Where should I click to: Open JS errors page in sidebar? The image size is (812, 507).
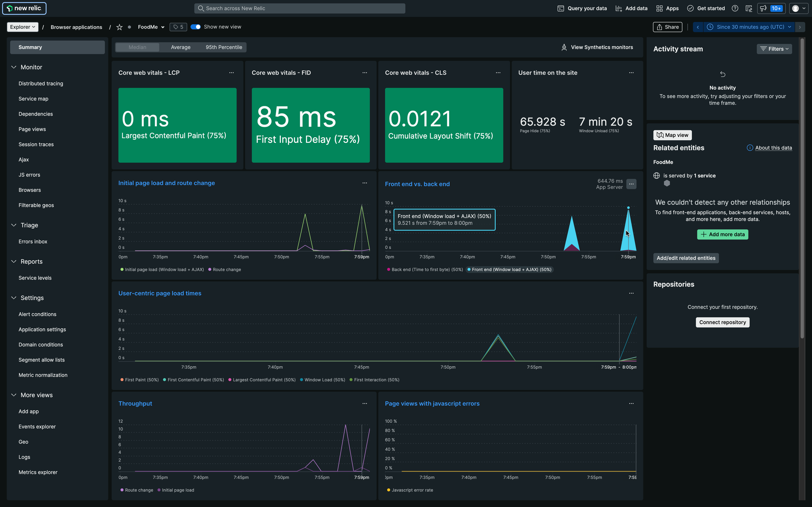coord(29,175)
